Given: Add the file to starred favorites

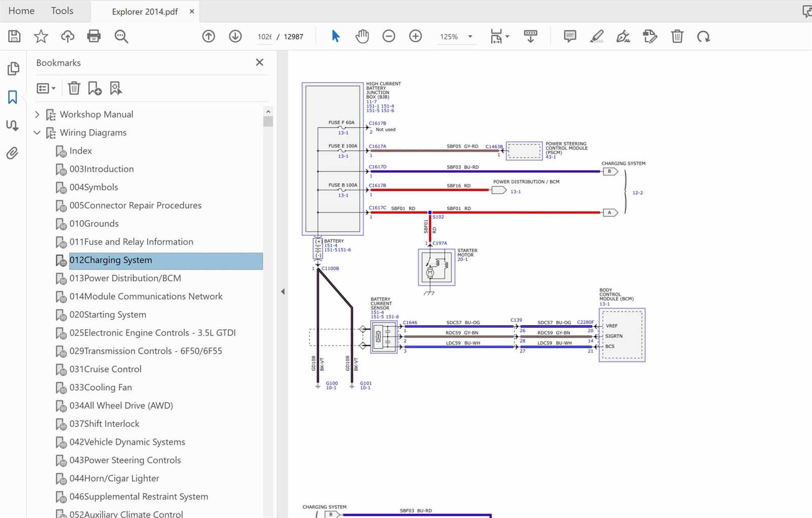Looking at the screenshot, I should click(x=41, y=36).
